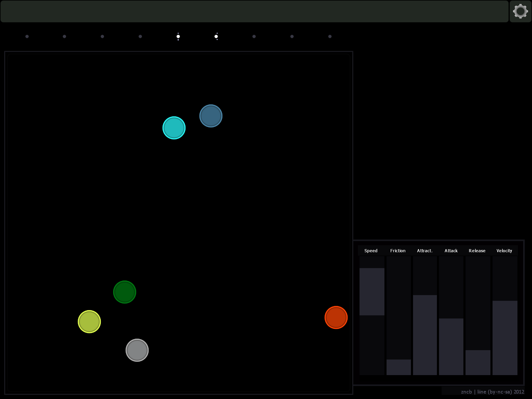The height and width of the screenshot is (399, 532).
Task: Adjust the Attack slider
Action: pos(451,316)
